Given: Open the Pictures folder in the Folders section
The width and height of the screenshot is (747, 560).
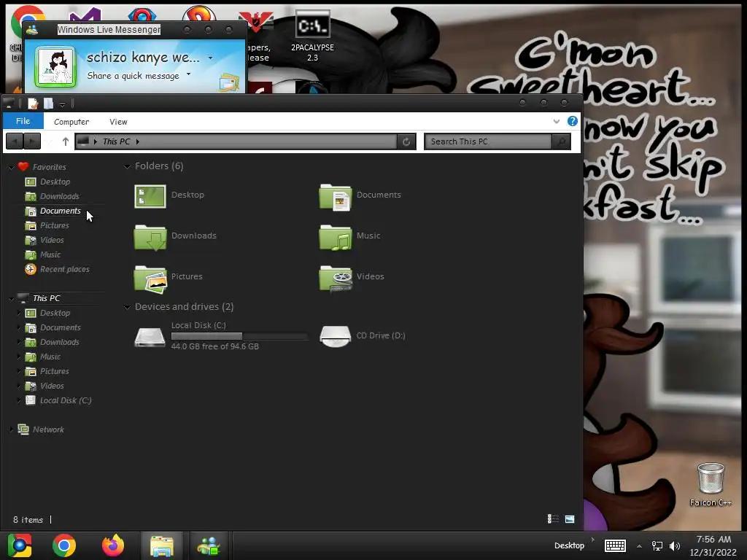Looking at the screenshot, I should pos(169,278).
